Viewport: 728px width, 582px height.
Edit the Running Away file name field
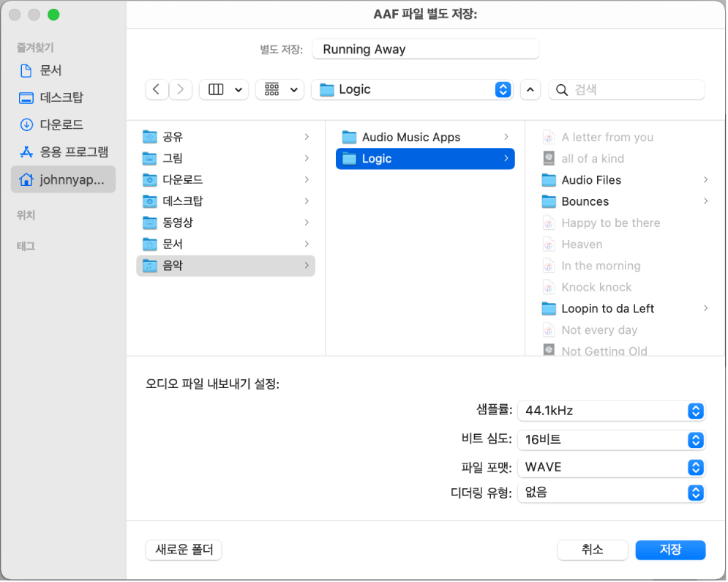tap(426, 49)
